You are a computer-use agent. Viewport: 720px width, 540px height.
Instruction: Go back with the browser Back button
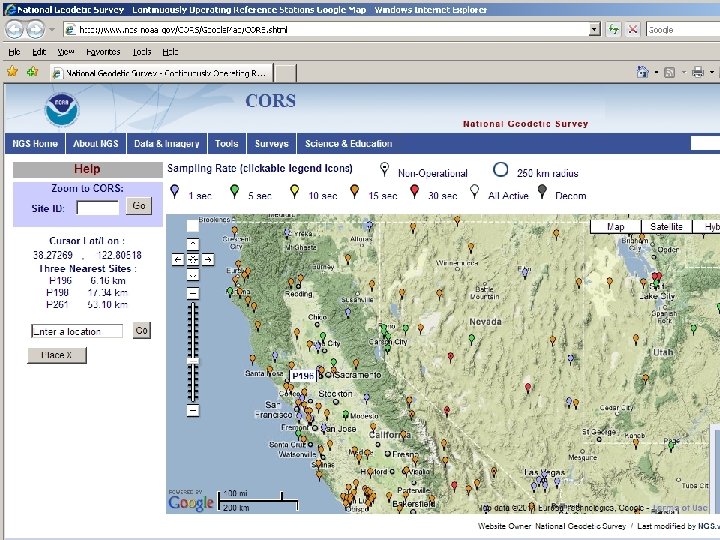[14, 29]
